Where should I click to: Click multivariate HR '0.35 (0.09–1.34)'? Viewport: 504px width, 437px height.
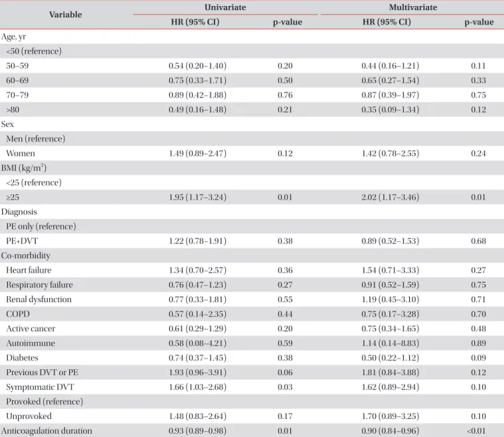[390, 110]
